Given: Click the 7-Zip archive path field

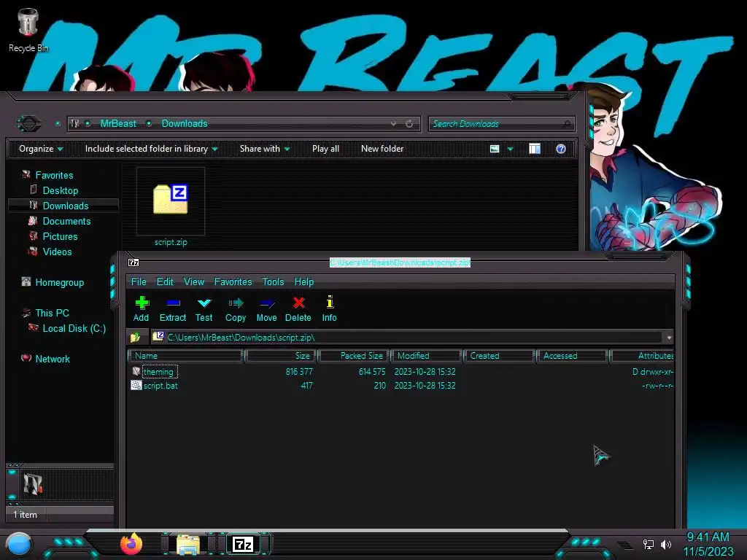Looking at the screenshot, I should click(407, 338).
